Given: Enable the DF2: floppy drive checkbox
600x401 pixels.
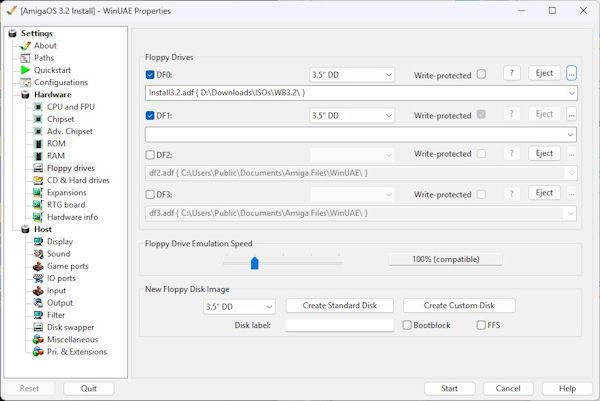Looking at the screenshot, I should pyautogui.click(x=151, y=154).
